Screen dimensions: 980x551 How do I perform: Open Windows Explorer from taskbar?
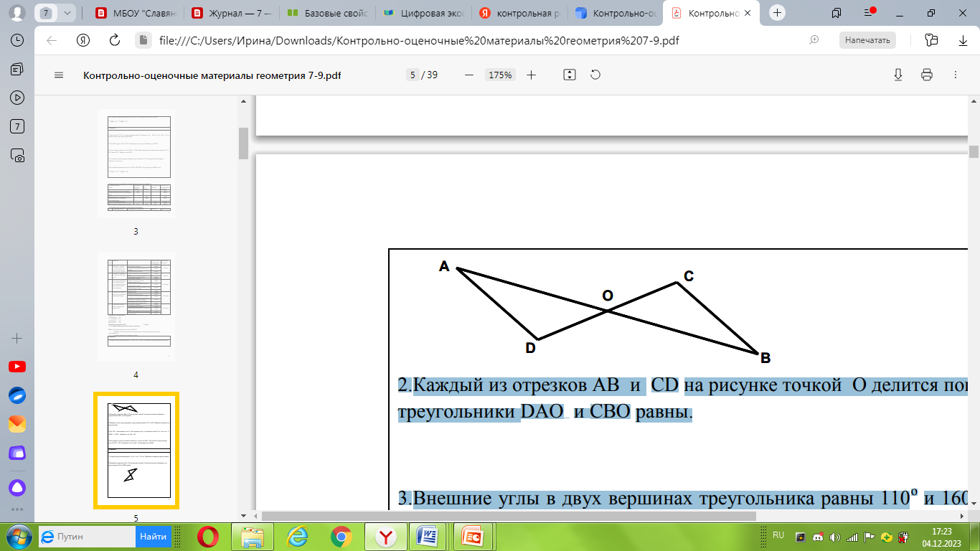(x=253, y=537)
